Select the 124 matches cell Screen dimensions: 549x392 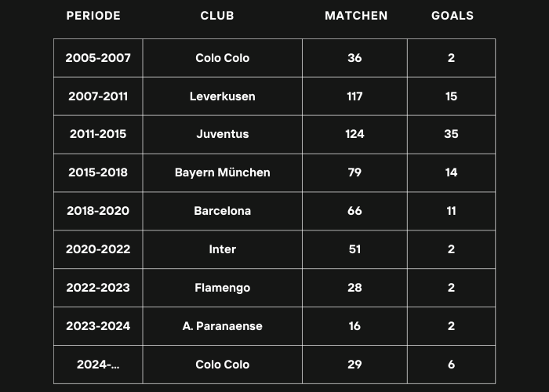[354, 134]
